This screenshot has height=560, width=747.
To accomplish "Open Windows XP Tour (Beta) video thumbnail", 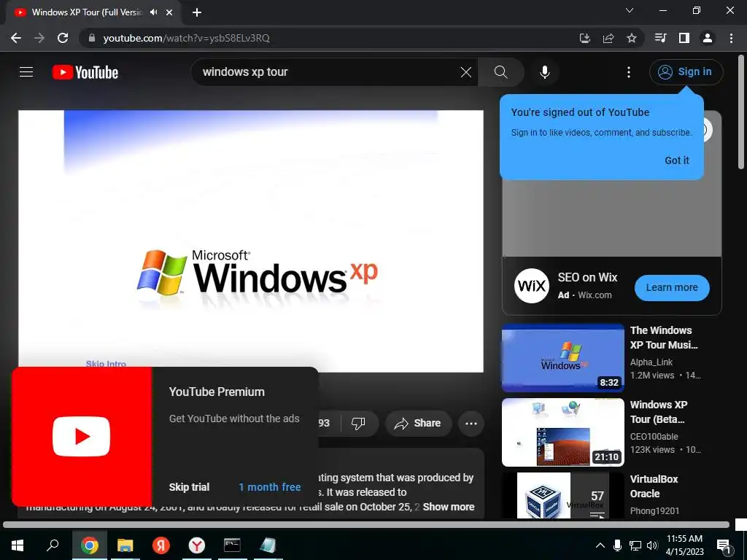I will point(562,432).
